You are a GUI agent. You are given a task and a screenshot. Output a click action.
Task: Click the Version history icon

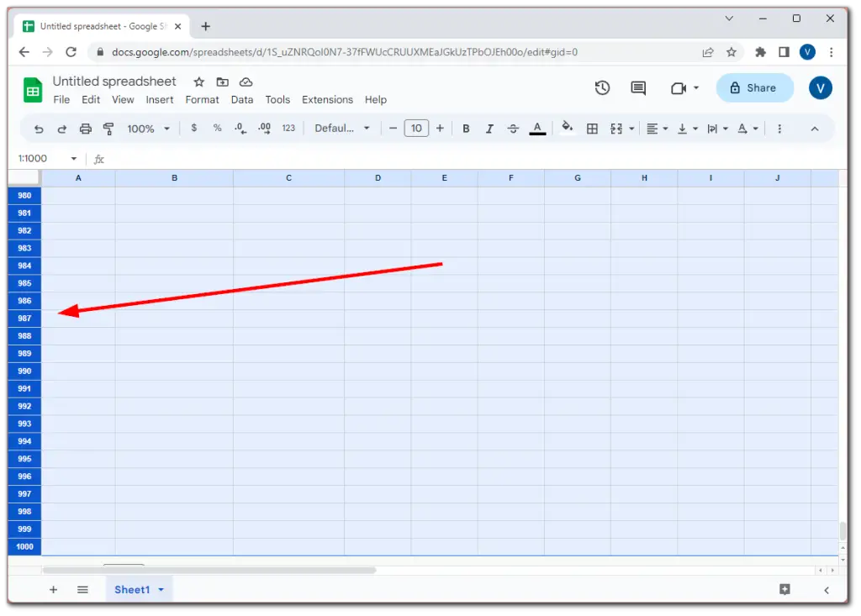pos(602,87)
